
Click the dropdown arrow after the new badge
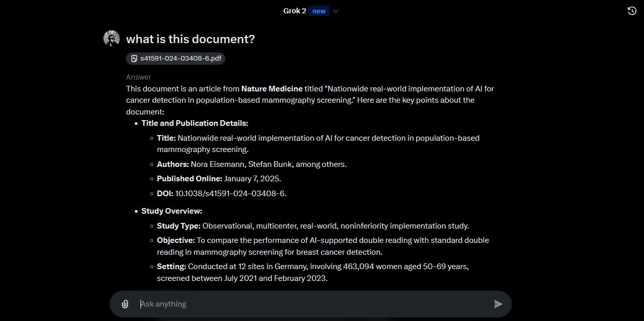[x=335, y=10]
